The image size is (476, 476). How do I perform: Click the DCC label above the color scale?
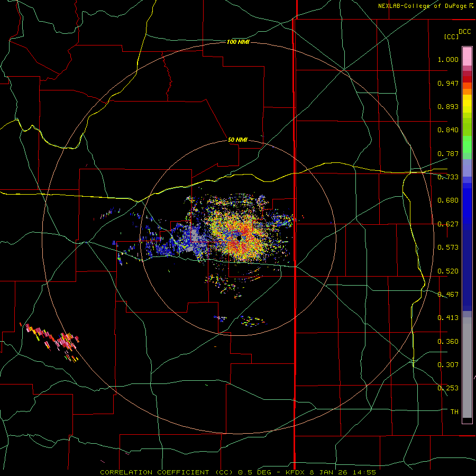pos(464,32)
